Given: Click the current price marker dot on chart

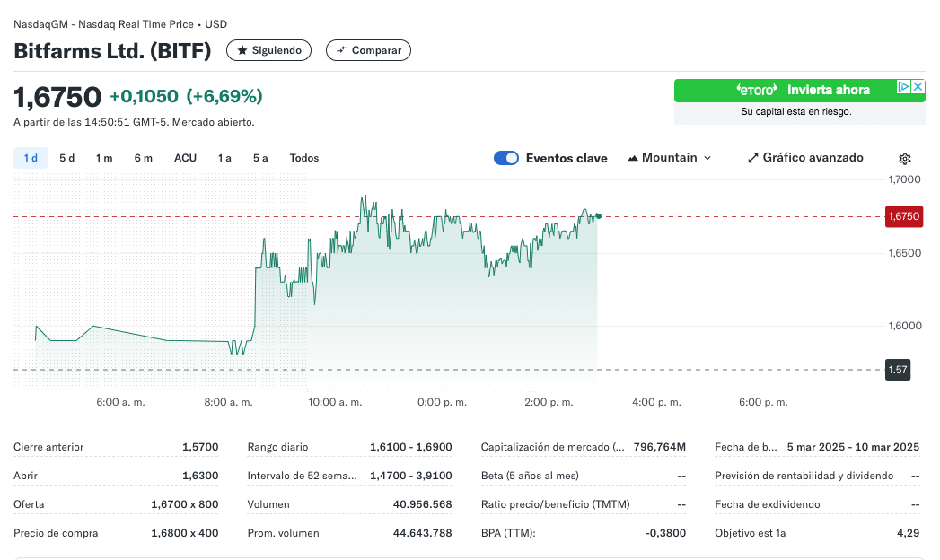Looking at the screenshot, I should pos(598,216).
